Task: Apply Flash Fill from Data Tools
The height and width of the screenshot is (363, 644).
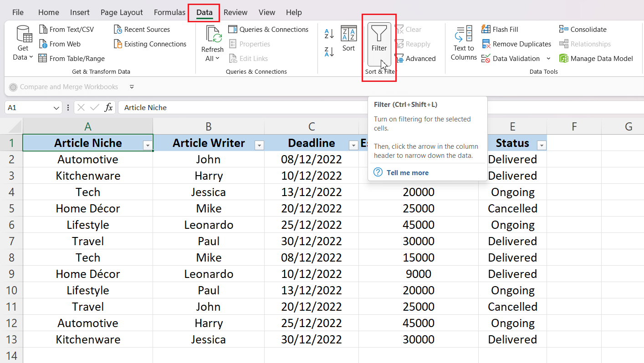Action: coord(500,29)
